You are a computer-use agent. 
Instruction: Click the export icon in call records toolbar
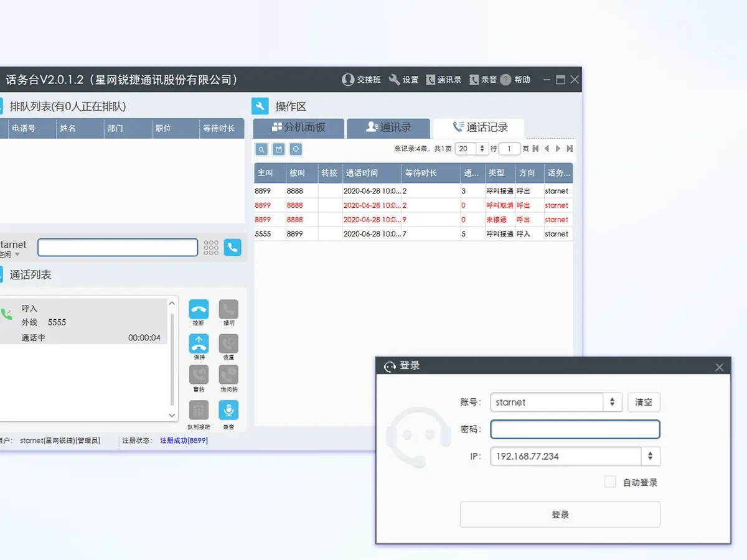click(279, 149)
